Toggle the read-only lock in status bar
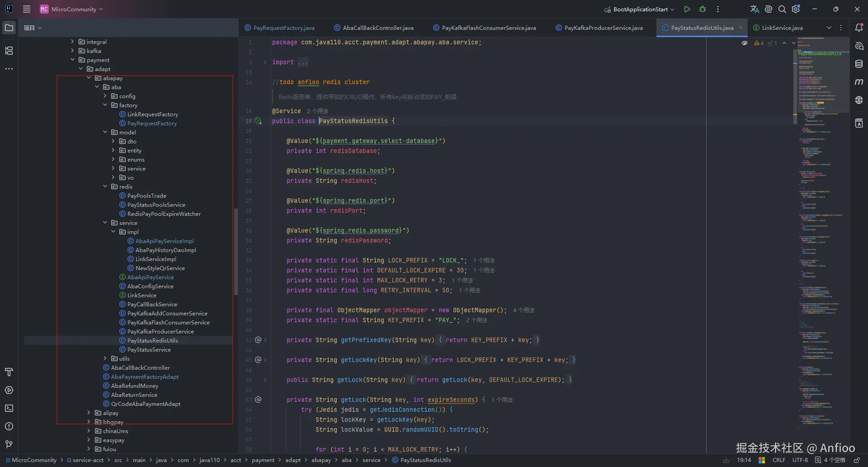Viewport: 868px width, 467px height. click(857, 460)
